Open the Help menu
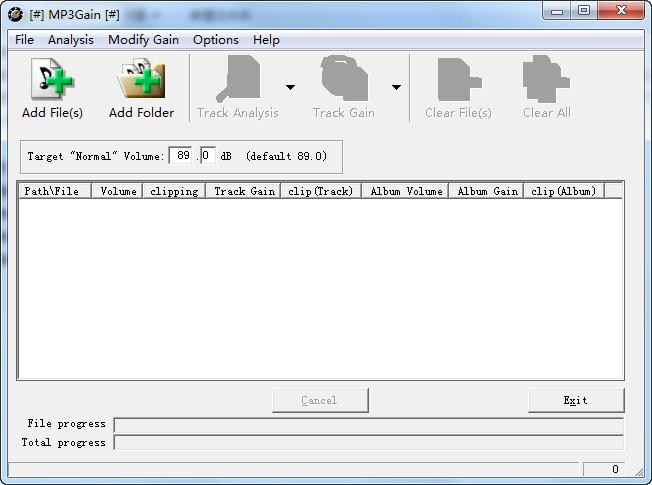The height and width of the screenshot is (485, 652). click(266, 40)
